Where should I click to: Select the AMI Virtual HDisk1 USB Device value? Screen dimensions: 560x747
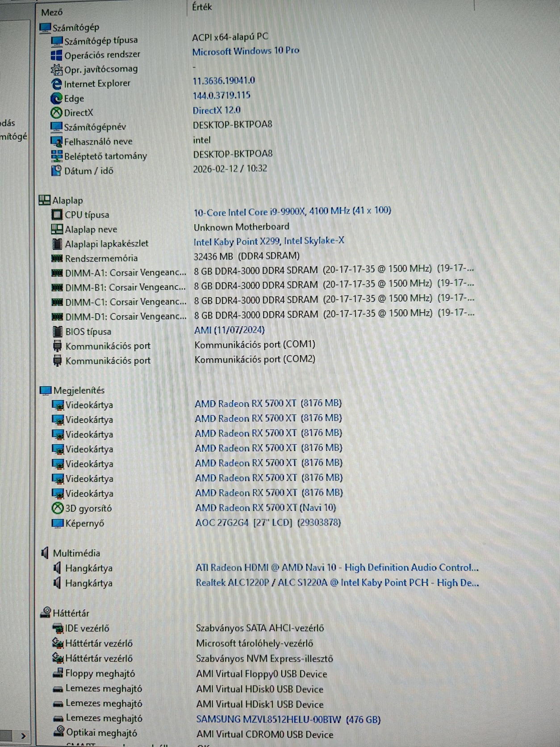260,704
